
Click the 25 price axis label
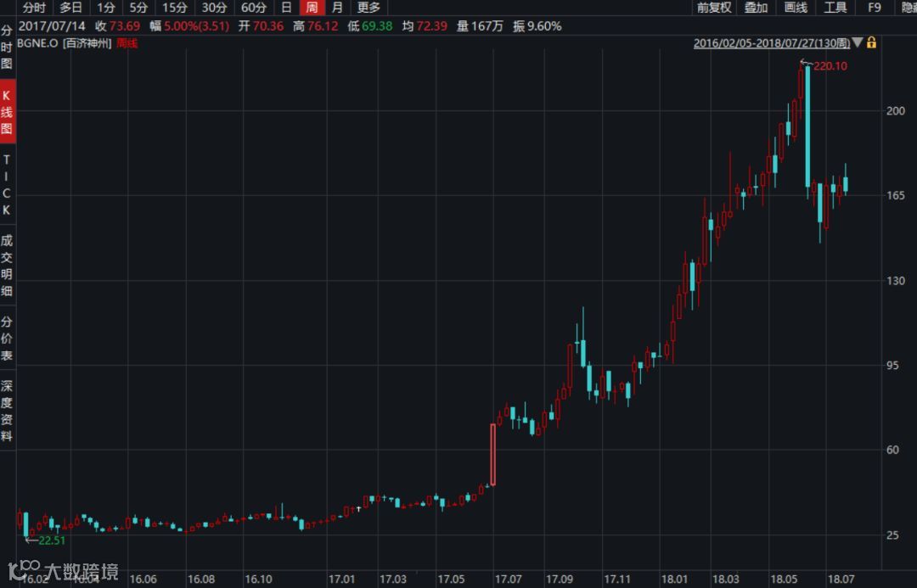pos(892,535)
